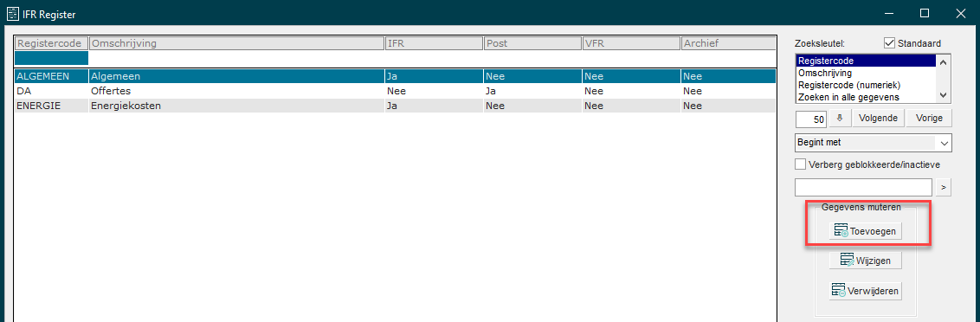Select Omschrijving in Zoeksleutel list
980x322 pixels.
(866, 74)
